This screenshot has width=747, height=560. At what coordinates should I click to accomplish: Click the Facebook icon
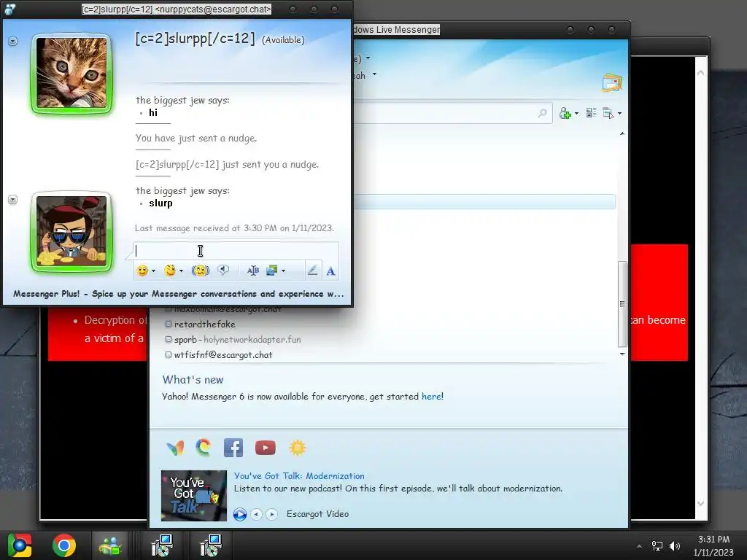coord(233,448)
